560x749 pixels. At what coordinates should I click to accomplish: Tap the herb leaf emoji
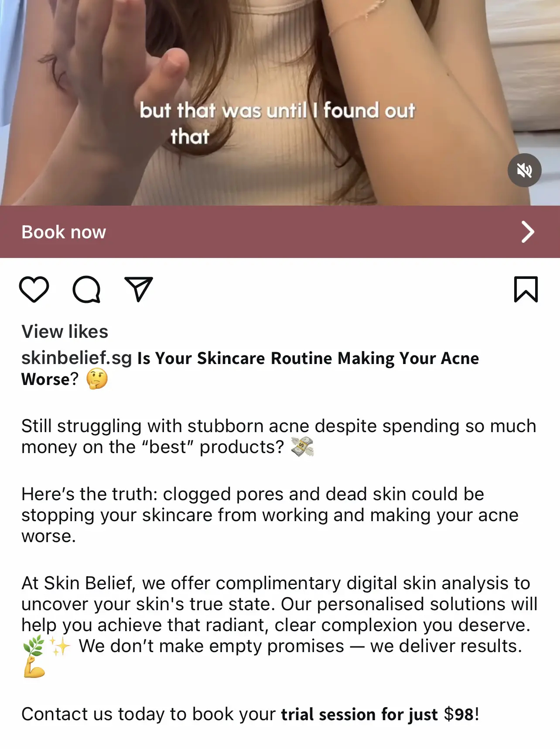[34, 646]
